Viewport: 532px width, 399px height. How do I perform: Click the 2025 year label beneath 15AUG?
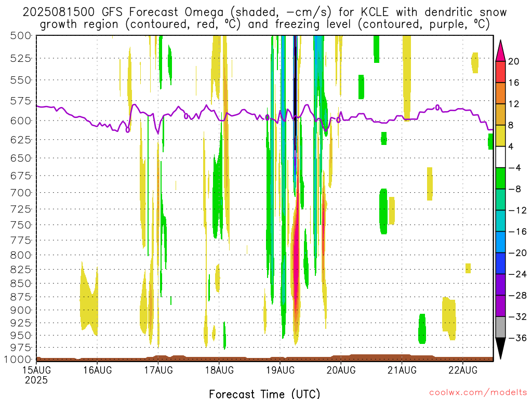pyautogui.click(x=36, y=380)
